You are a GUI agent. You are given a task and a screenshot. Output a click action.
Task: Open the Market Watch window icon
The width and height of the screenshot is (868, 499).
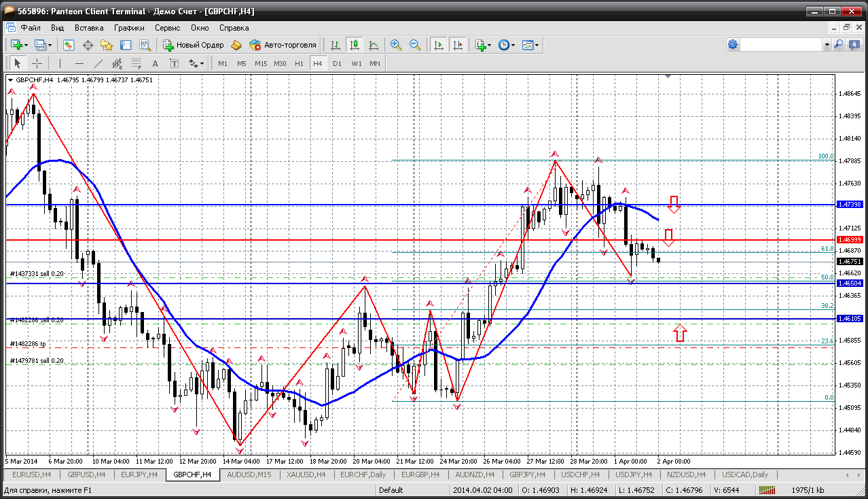pyautogui.click(x=69, y=45)
